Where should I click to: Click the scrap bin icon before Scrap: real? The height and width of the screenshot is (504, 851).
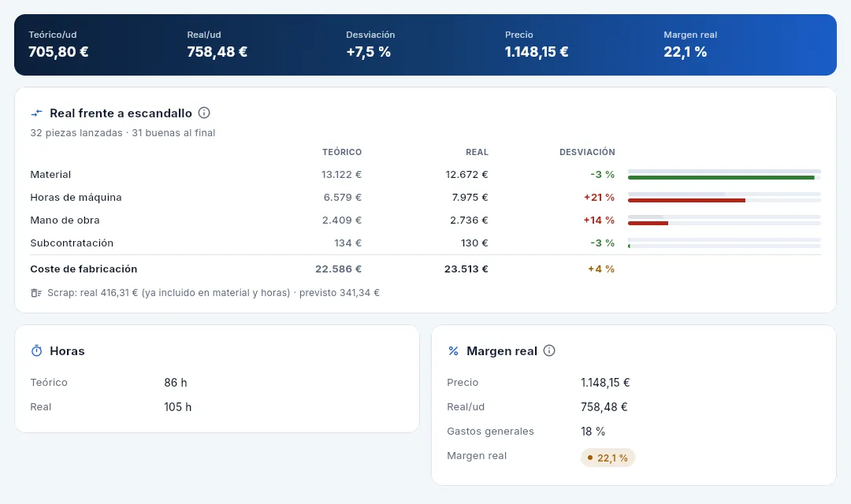coord(35,293)
